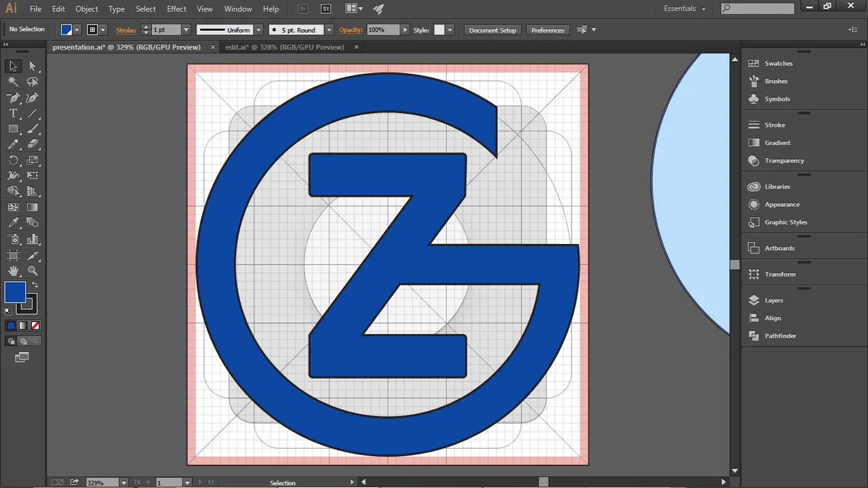Pick the Scale tool

pos(33,161)
